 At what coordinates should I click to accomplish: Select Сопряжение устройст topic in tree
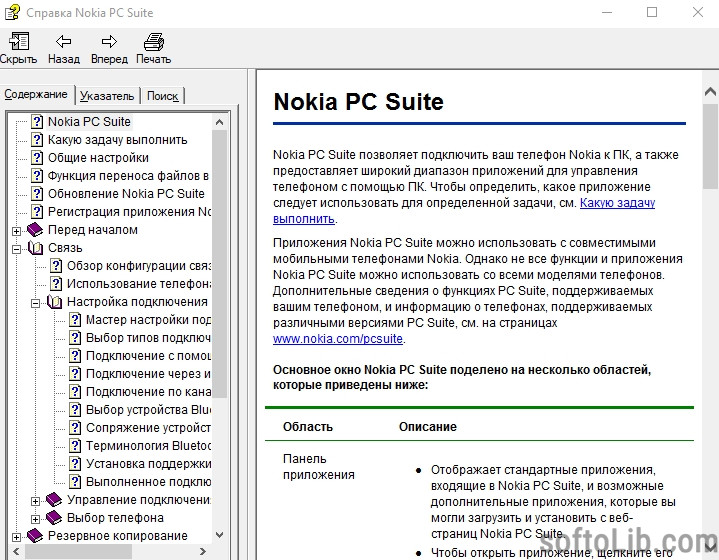pyautogui.click(x=149, y=427)
